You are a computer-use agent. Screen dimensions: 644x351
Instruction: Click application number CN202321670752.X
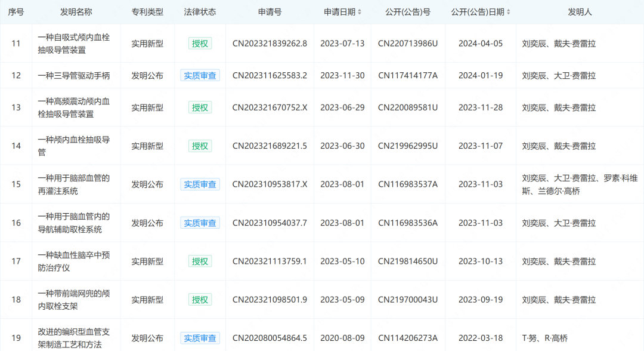270,107
